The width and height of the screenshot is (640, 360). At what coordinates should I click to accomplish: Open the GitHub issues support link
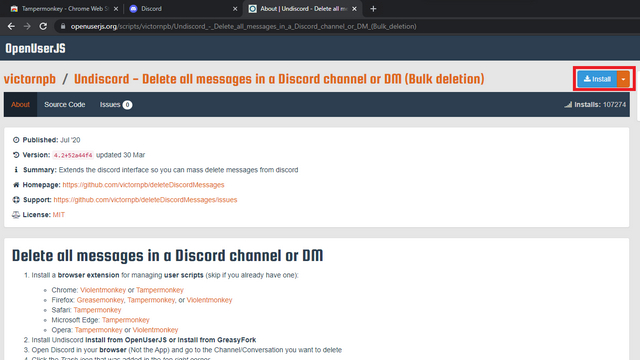(x=145, y=200)
